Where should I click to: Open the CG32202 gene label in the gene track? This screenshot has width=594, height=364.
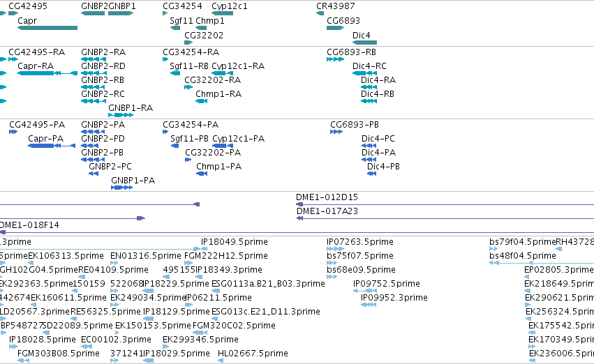point(204,36)
